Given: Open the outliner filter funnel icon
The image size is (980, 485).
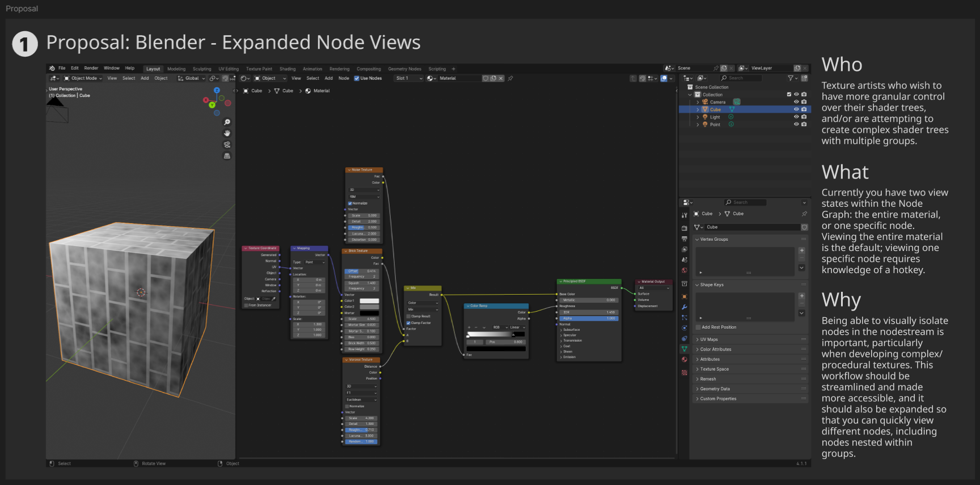Looking at the screenshot, I should [791, 78].
